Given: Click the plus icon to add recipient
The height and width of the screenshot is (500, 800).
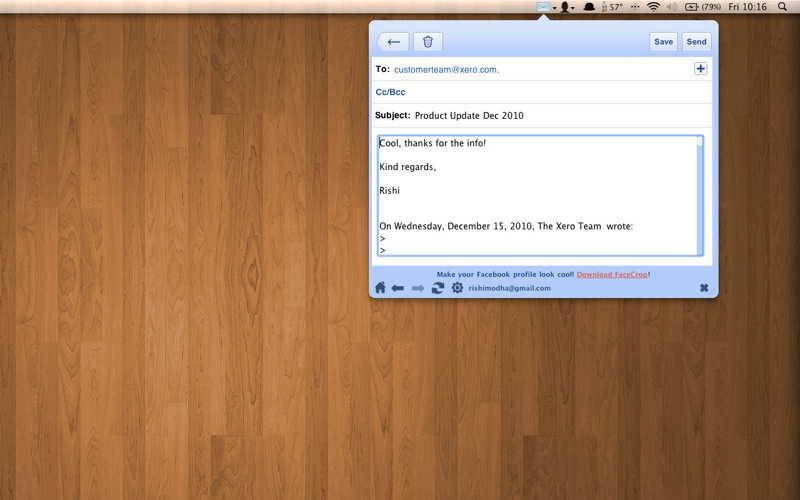Looking at the screenshot, I should tap(700, 69).
